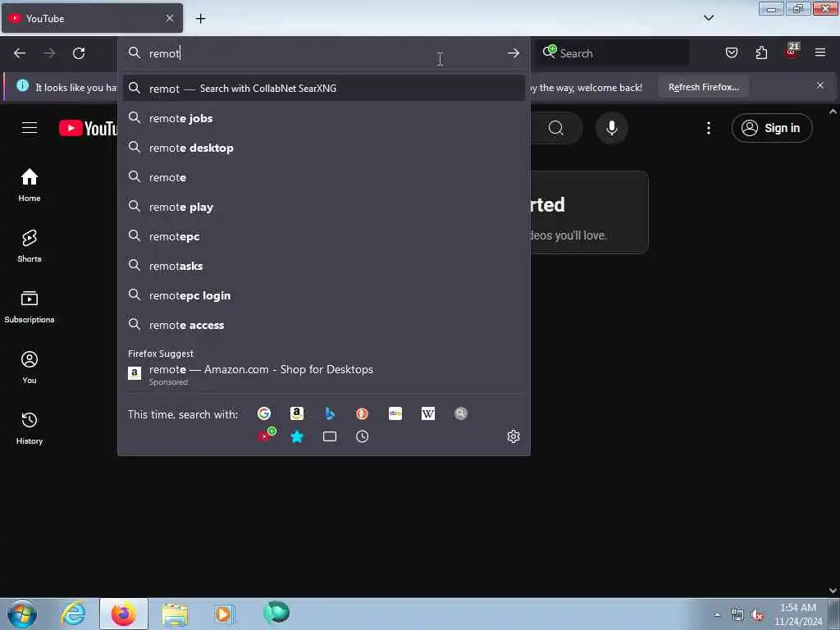Screen dimensions: 840x630
Task: Search this time with DuckDuckGo
Action: click(362, 413)
